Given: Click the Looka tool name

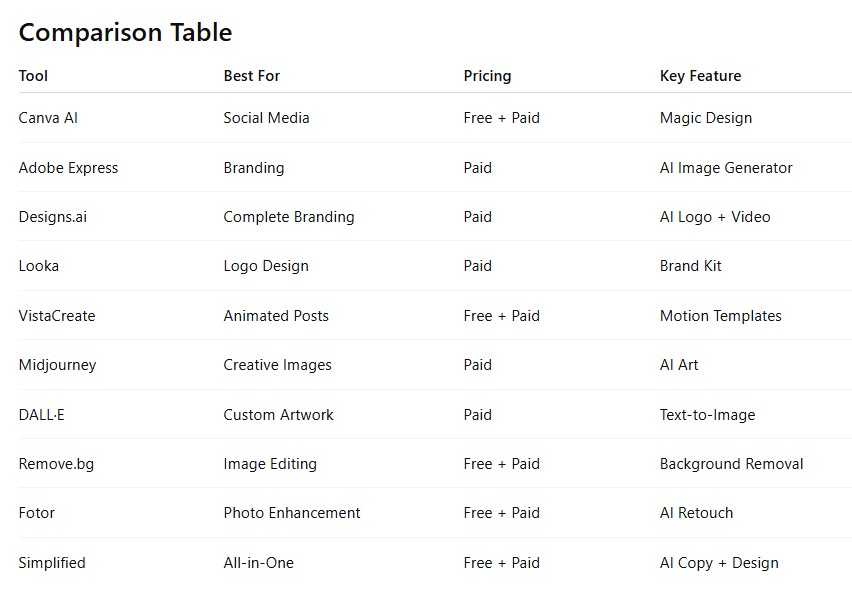Looking at the screenshot, I should pos(39,266).
